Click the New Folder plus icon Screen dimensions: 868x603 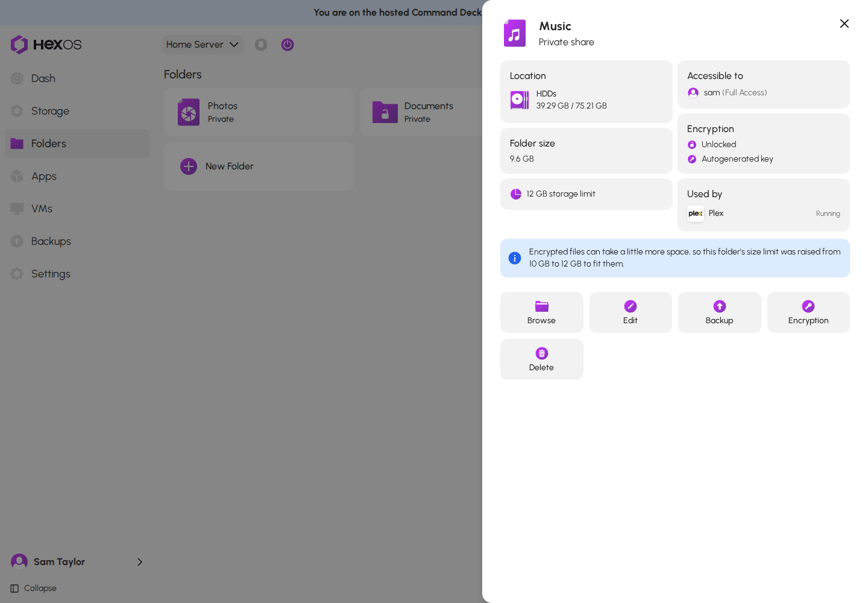point(189,166)
